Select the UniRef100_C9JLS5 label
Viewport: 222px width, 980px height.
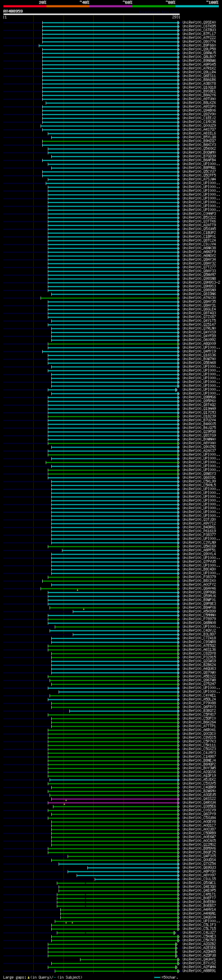pos(199,879)
